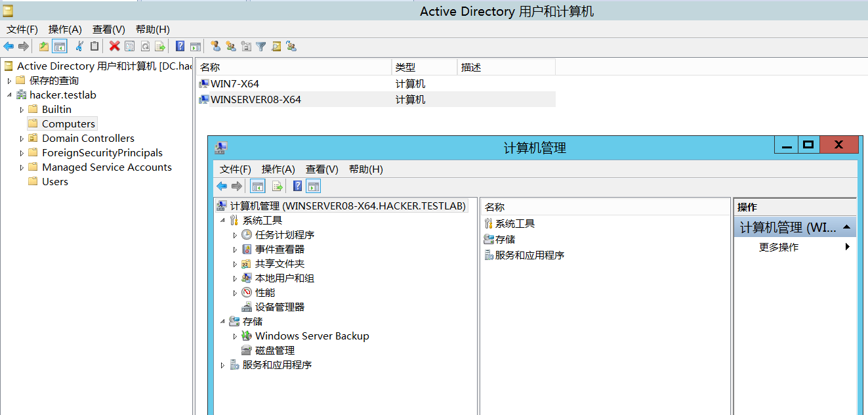The image size is (868, 415).
Task: Click the Create new user icon
Action: 215,46
